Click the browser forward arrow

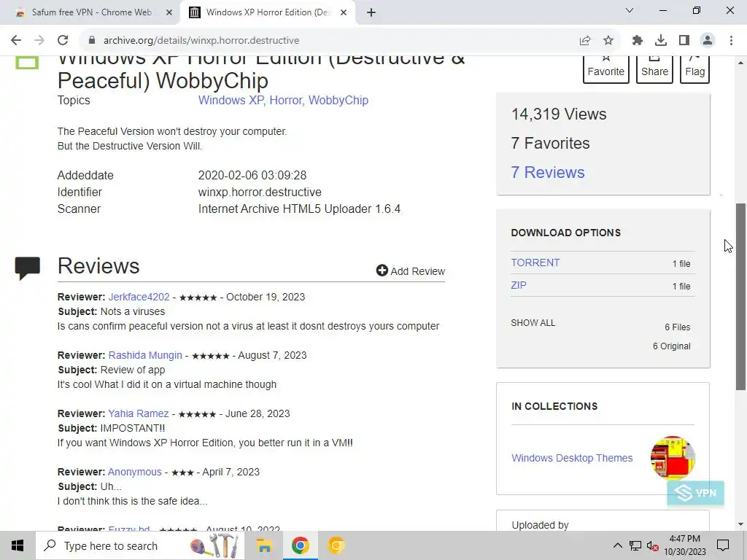click(39, 41)
